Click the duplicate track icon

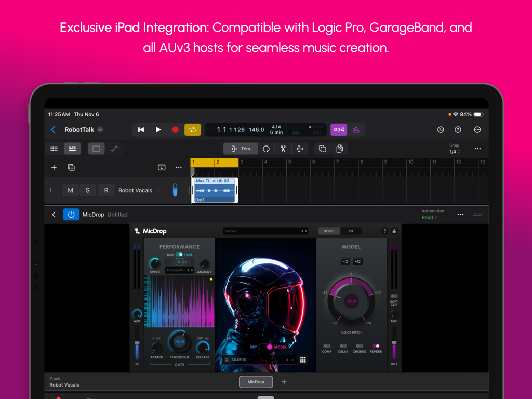[x=71, y=167]
